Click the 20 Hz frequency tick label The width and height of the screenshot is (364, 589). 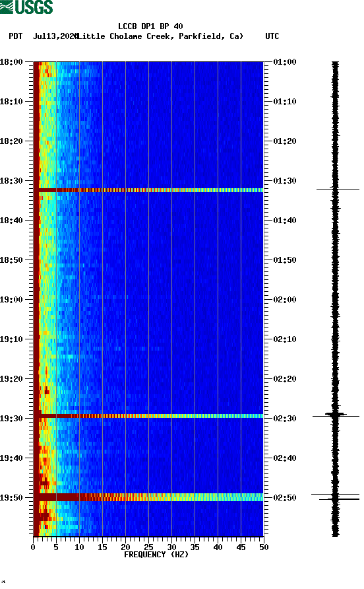(125, 547)
